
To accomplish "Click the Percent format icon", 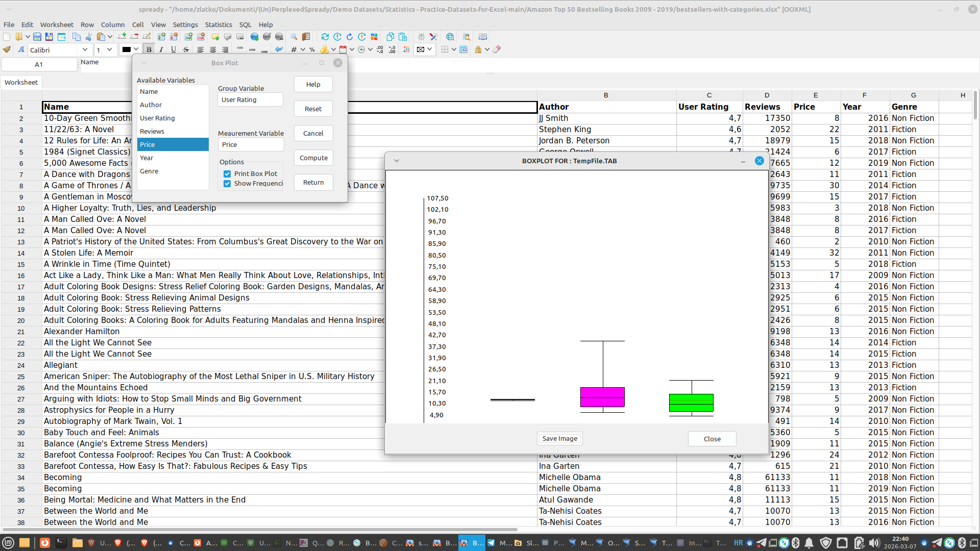I will coord(312,49).
